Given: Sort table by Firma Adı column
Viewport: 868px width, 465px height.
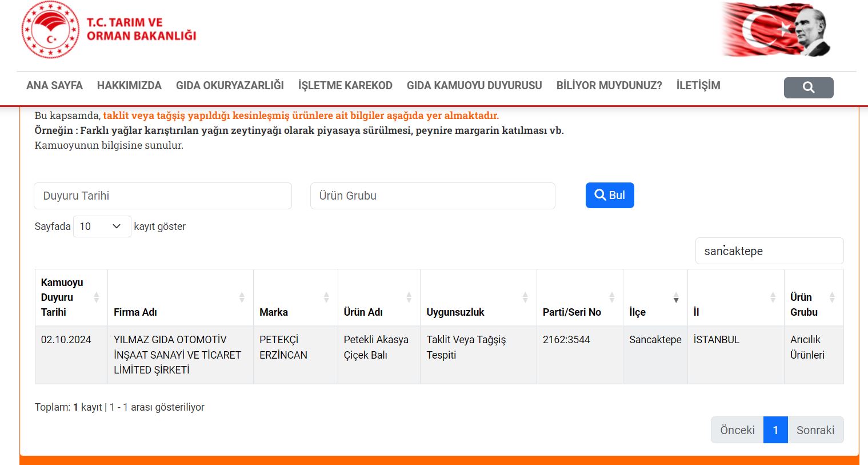Looking at the screenshot, I should coord(179,297).
